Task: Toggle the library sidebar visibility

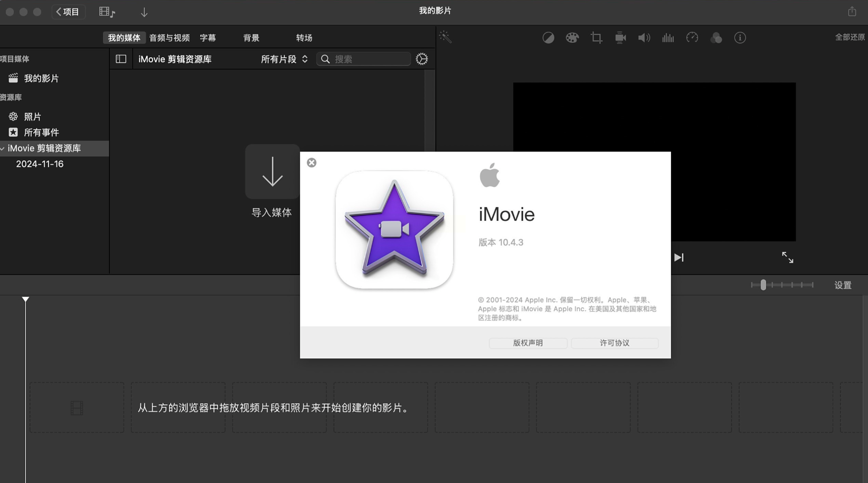Action: [x=121, y=59]
